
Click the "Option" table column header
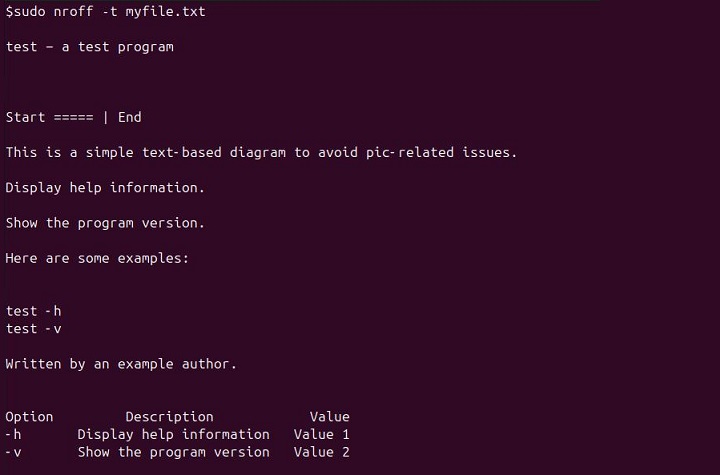coord(29,417)
